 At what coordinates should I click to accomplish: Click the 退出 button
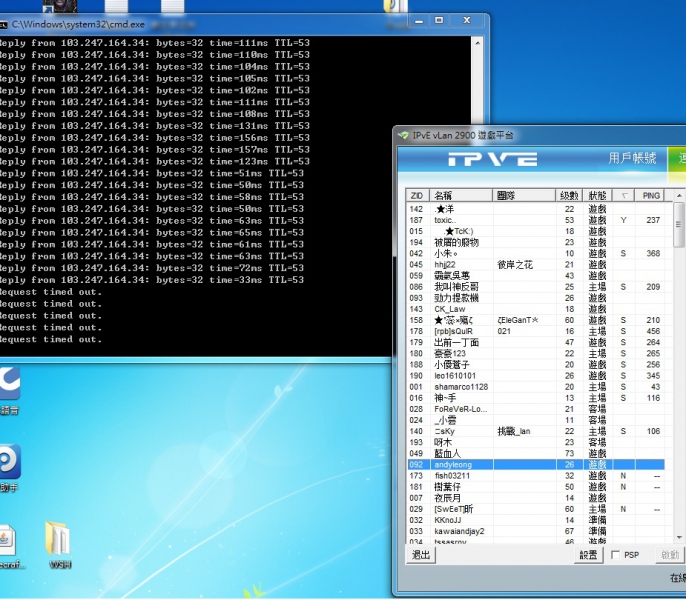tap(421, 555)
